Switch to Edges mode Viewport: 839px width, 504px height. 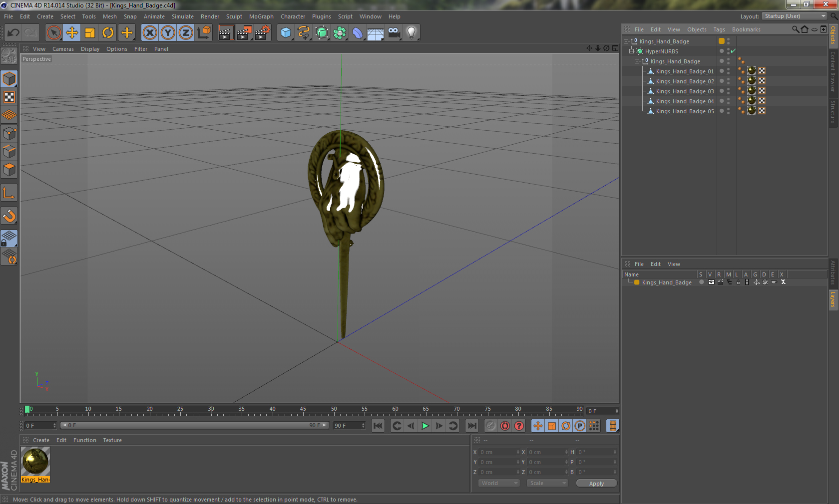coord(9,152)
